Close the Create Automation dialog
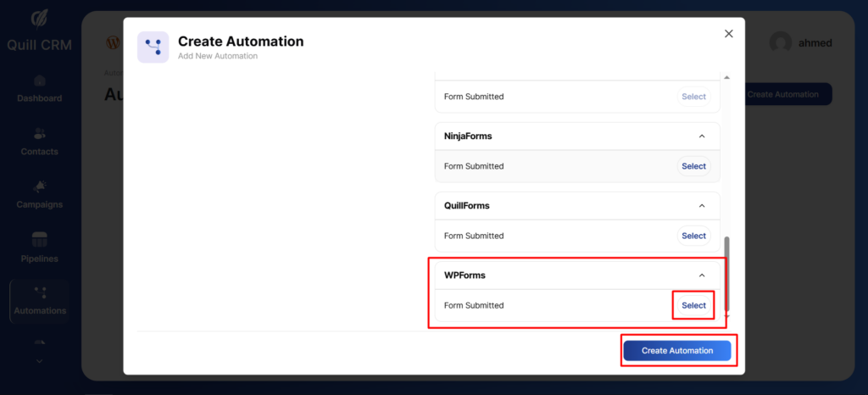 (x=728, y=34)
